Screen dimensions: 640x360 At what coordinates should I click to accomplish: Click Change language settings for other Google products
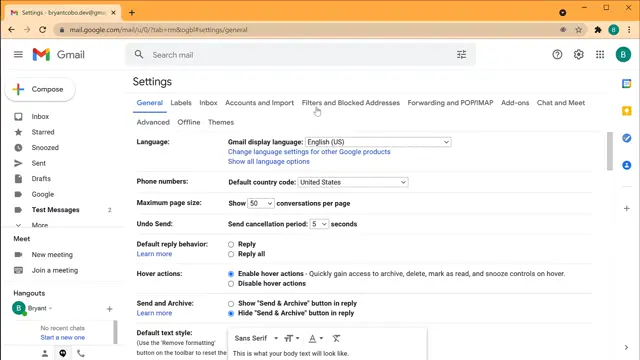(309, 152)
